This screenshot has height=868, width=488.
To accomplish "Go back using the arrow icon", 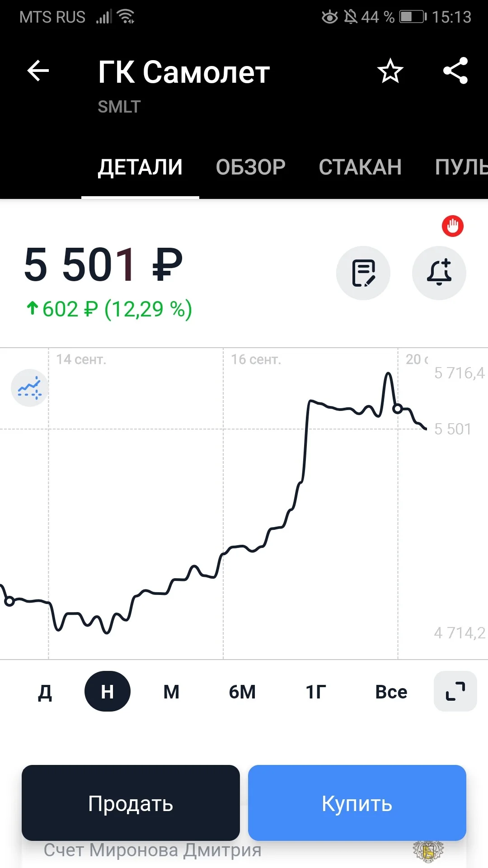I will (x=38, y=71).
